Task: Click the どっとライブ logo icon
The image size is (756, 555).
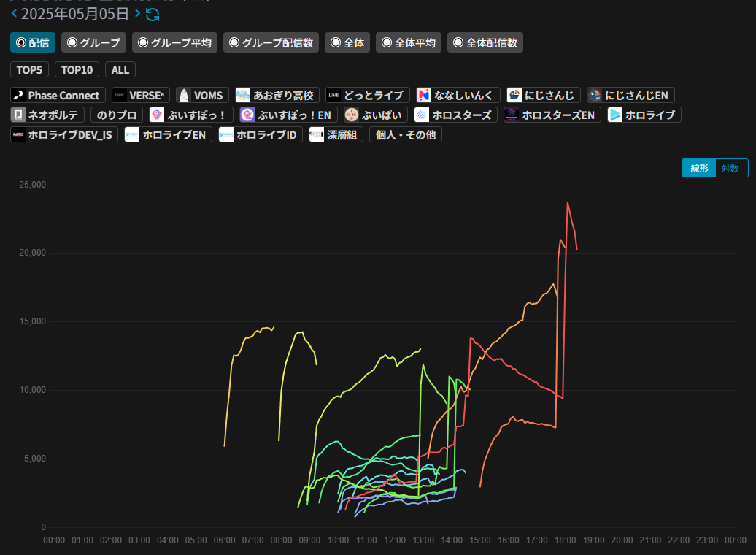Action: [x=333, y=95]
